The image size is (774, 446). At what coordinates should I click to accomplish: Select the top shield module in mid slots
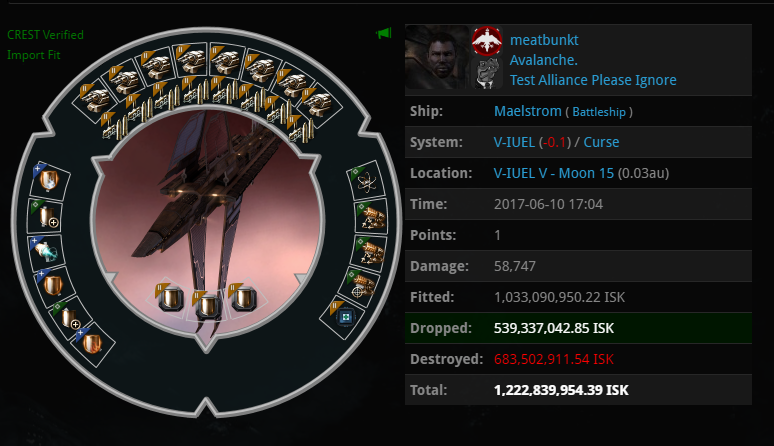(48, 180)
